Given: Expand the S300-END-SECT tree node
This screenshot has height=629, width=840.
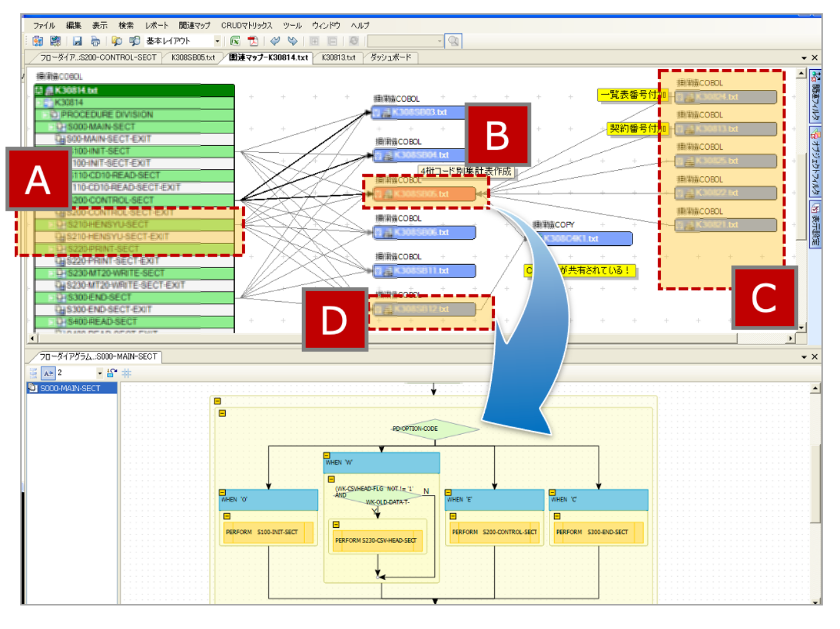Looking at the screenshot, I should tap(52, 298).
